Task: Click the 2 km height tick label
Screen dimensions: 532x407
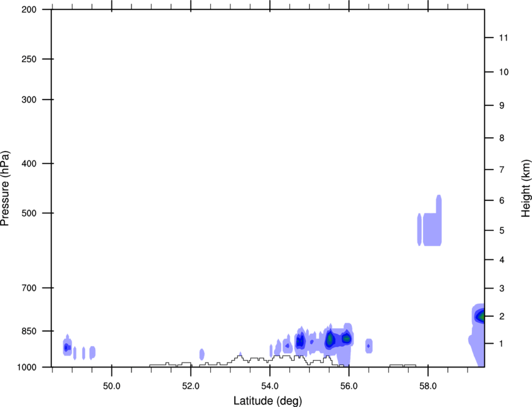Action: (502, 316)
